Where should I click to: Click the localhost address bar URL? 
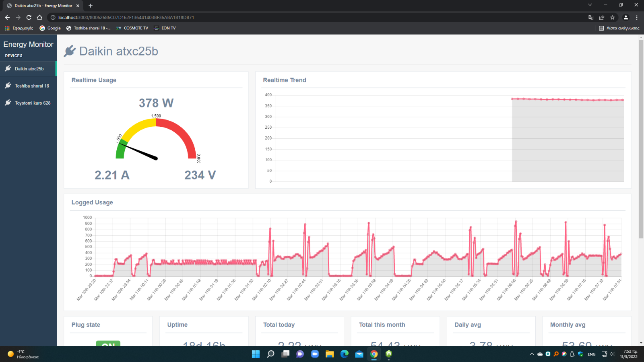click(x=126, y=17)
